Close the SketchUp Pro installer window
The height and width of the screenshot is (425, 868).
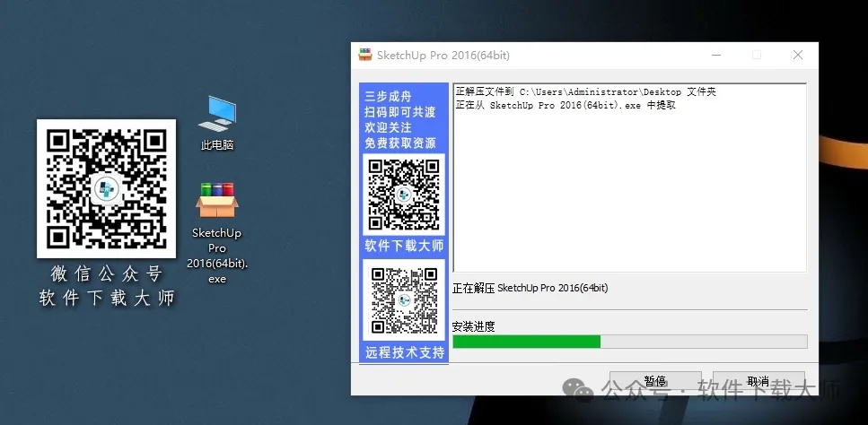797,56
